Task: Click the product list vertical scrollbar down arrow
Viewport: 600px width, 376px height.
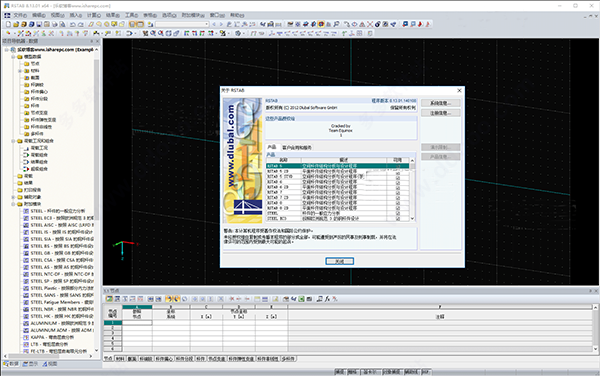Action: point(412,218)
